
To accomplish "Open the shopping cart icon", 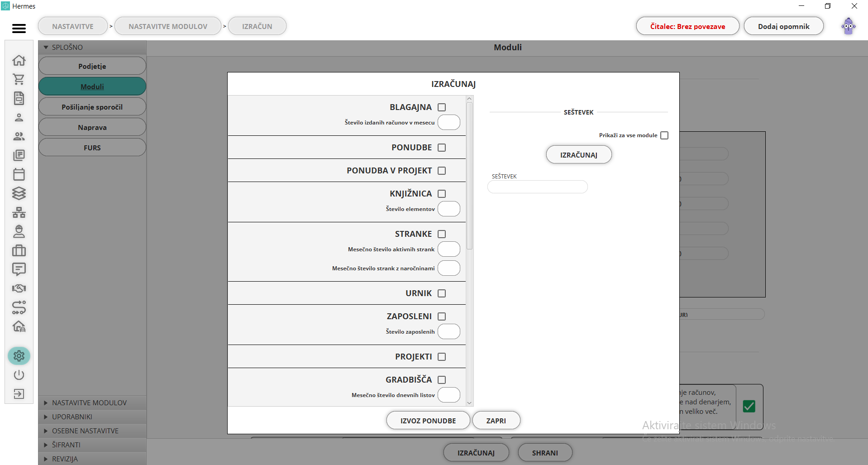I will [19, 79].
